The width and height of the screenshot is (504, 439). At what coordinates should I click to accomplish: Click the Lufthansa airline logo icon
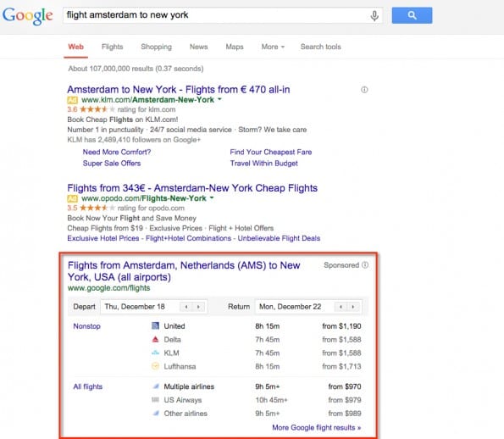pyautogui.click(x=155, y=366)
